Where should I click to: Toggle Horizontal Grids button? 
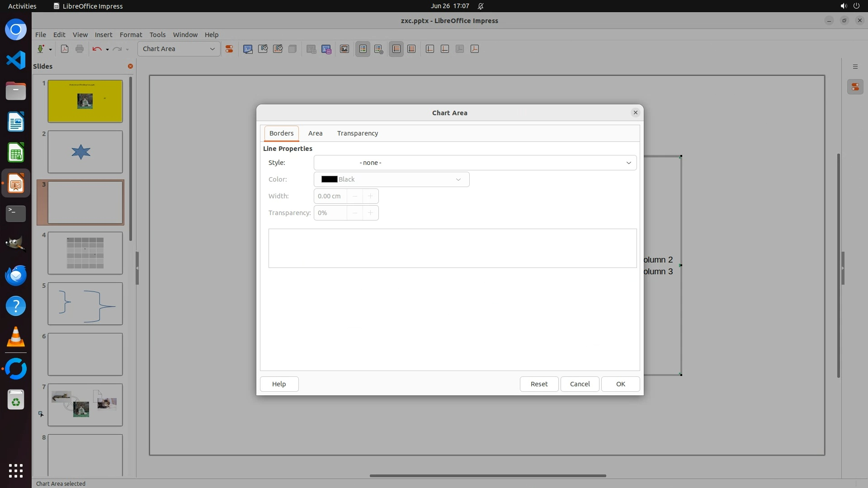pyautogui.click(x=396, y=49)
